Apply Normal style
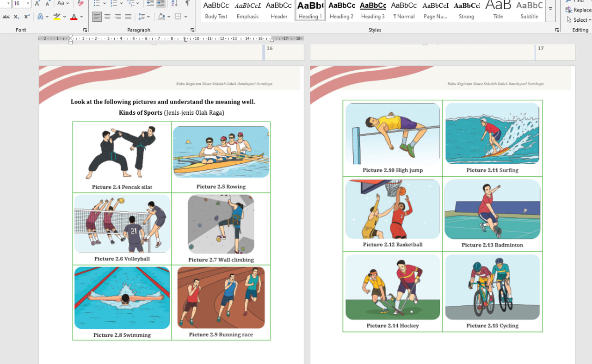 click(x=404, y=10)
